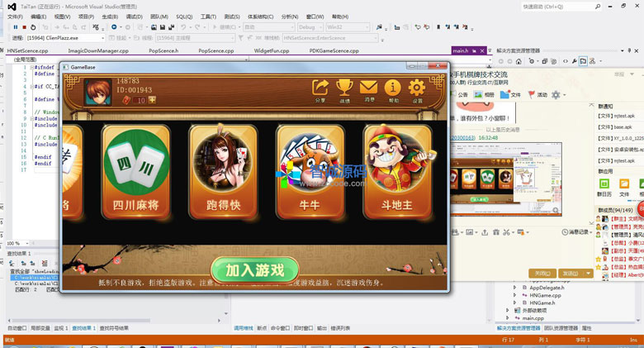Click the Help (帮助) info icon
The image size is (644, 348).
(393, 88)
